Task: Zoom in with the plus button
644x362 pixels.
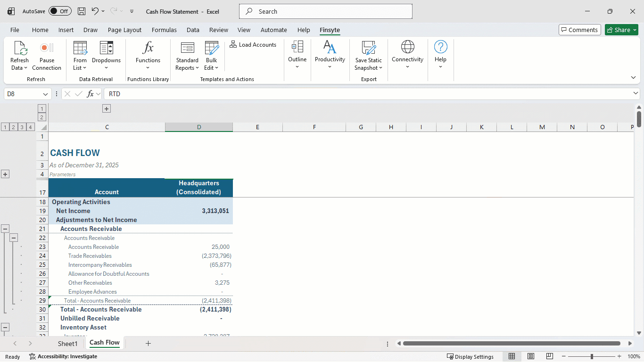Action: tap(619, 356)
